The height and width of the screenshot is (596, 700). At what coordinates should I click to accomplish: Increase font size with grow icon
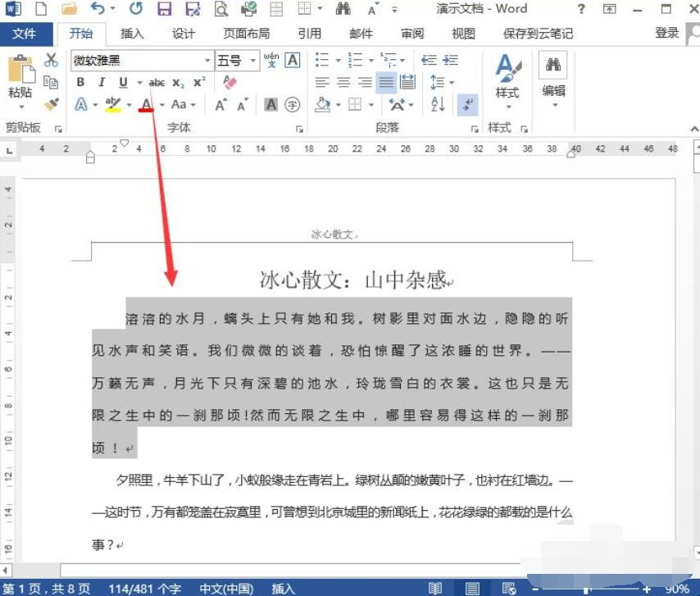(220, 105)
